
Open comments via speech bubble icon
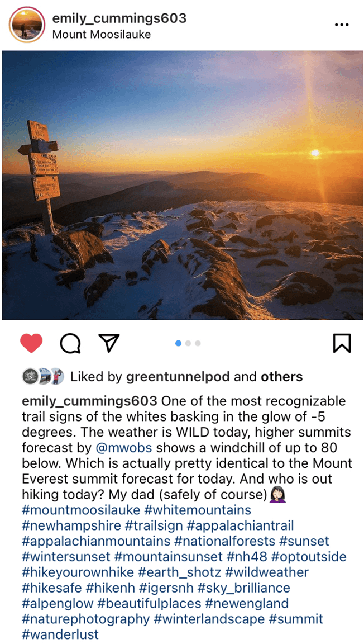(70, 343)
